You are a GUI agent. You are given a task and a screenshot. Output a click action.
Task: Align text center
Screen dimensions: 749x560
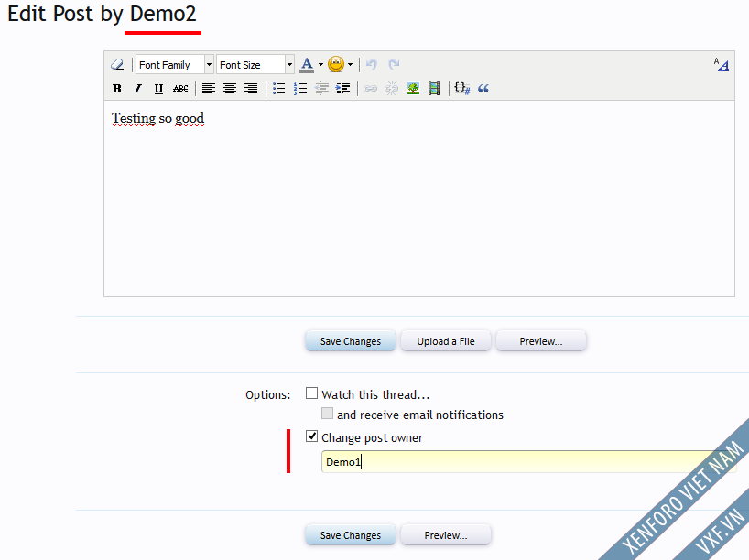230,89
